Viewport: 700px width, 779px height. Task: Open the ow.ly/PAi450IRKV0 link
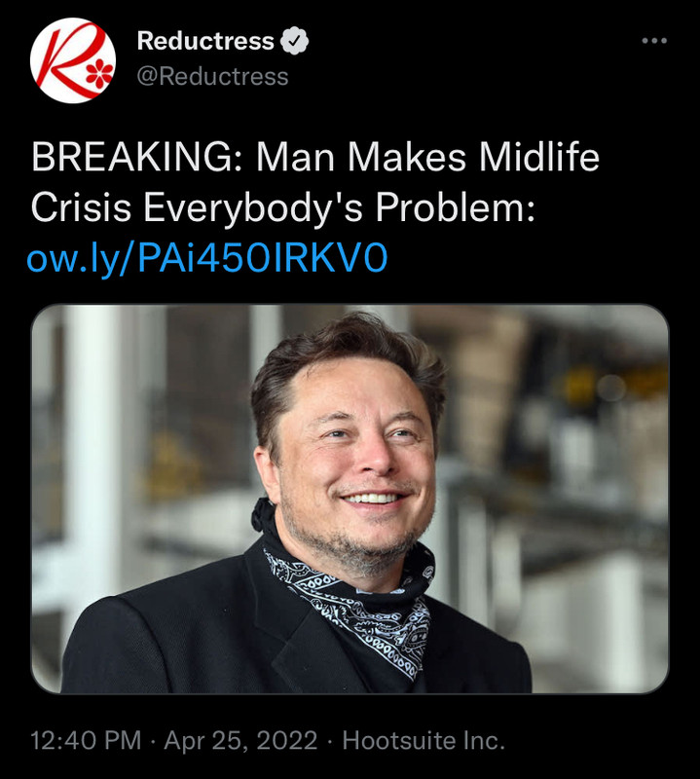click(x=206, y=257)
